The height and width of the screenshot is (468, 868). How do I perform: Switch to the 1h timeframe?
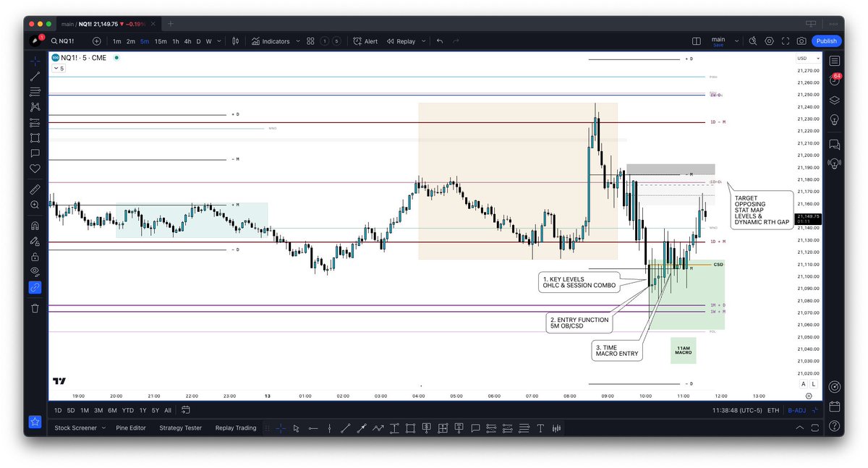point(175,41)
